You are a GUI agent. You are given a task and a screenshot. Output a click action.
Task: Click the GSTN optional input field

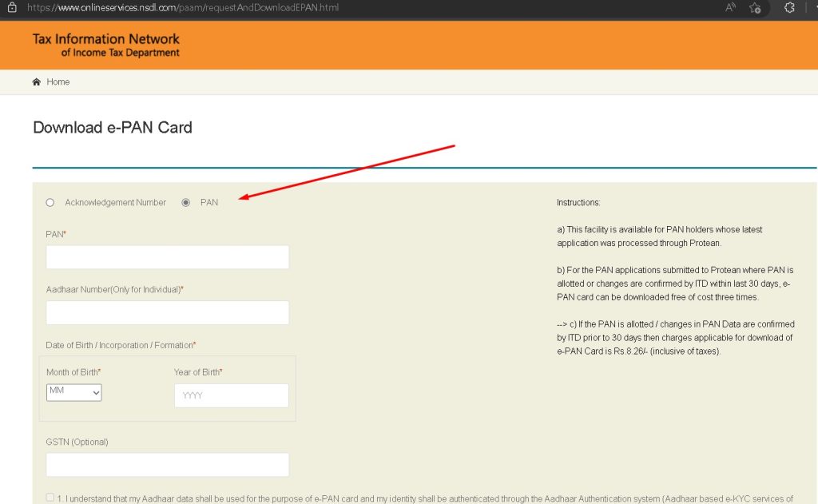coord(167,464)
